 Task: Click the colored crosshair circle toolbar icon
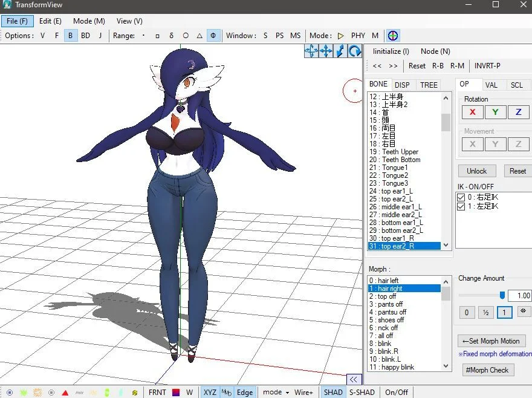pos(393,36)
